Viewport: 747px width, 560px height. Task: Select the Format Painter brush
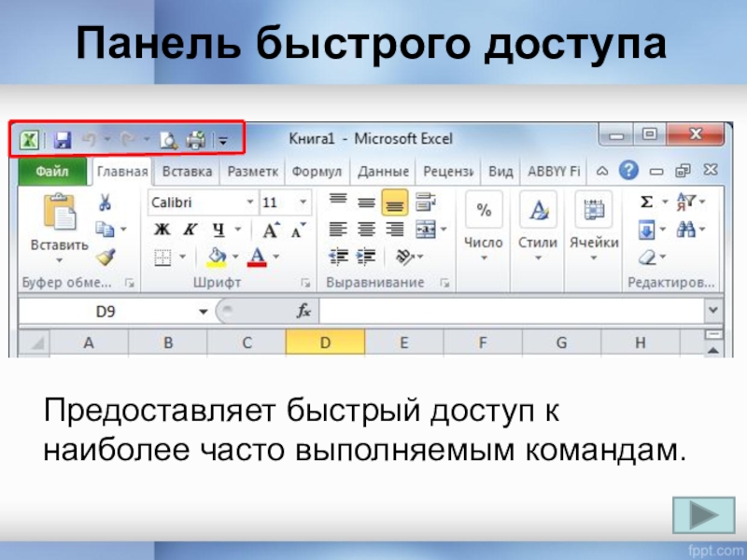[106, 258]
